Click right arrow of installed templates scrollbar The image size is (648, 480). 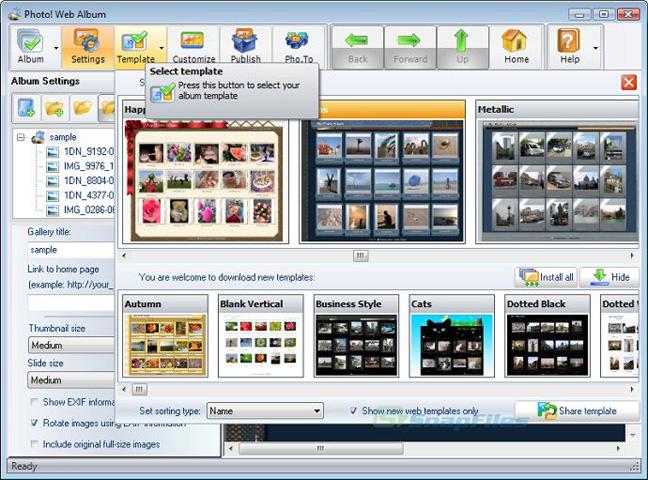pyautogui.click(x=632, y=256)
